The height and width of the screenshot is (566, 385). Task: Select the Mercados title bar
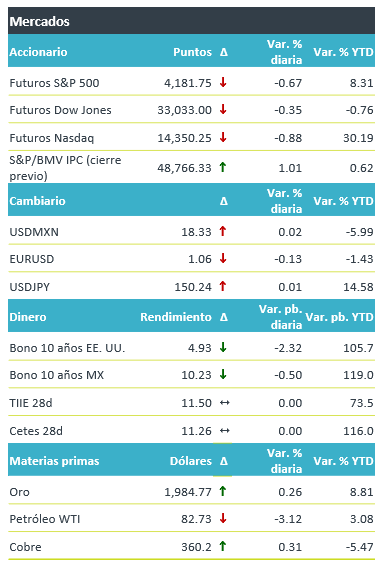click(x=191, y=21)
